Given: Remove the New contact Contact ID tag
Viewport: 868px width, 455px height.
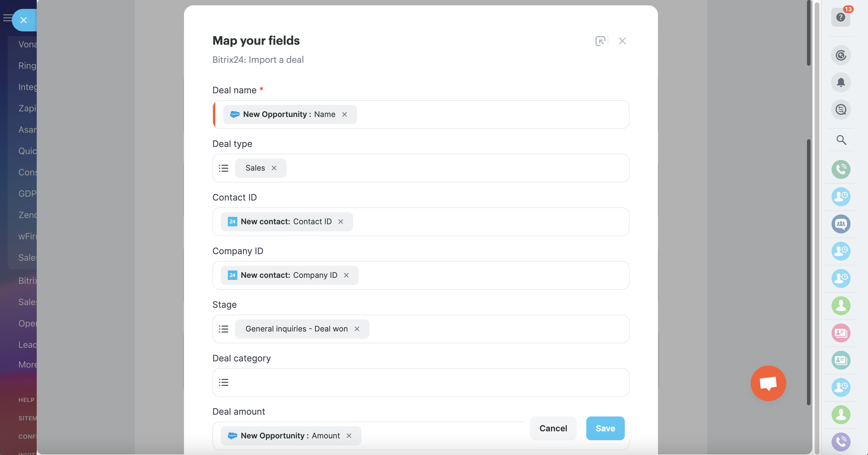Looking at the screenshot, I should [x=341, y=222].
